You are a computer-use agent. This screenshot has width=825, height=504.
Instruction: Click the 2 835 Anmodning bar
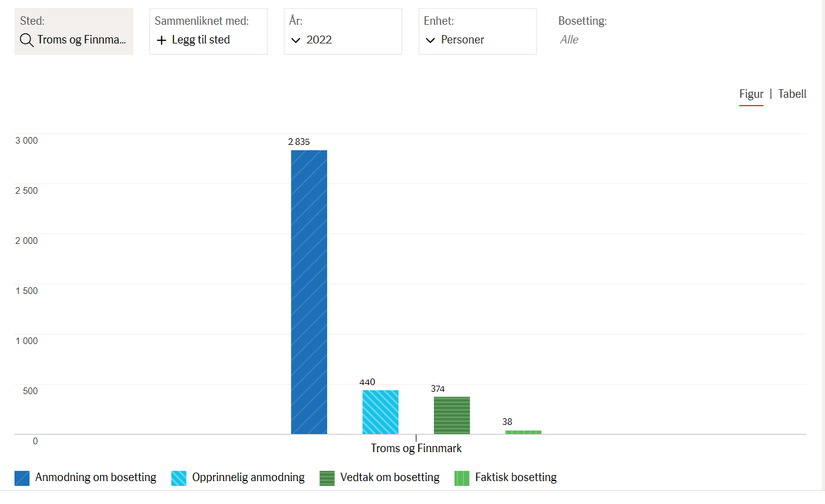[x=309, y=292]
